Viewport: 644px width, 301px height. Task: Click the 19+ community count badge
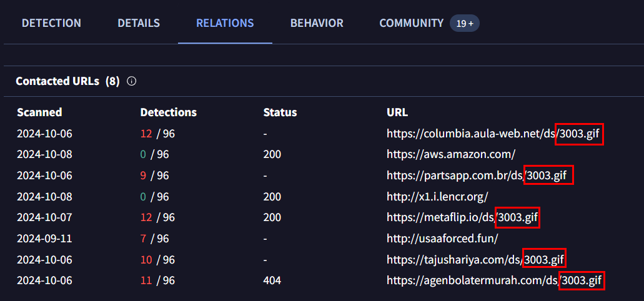tap(464, 23)
